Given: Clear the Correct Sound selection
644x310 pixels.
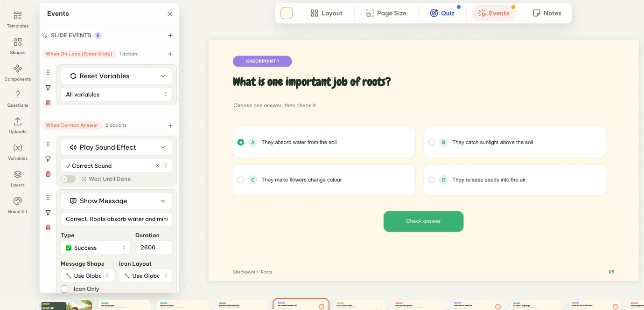Looking at the screenshot, I should pyautogui.click(x=157, y=165).
